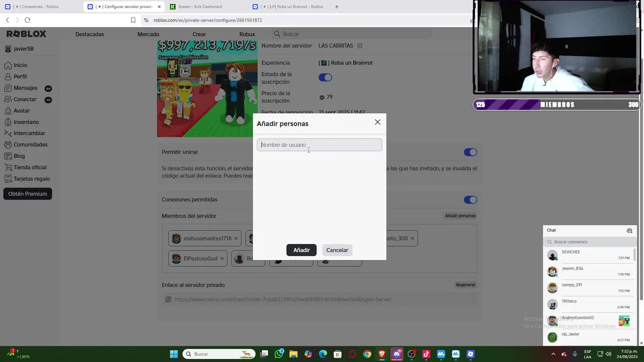This screenshot has width=644, height=362.
Task: Go to Destacadas in top nav
Action: point(90,34)
